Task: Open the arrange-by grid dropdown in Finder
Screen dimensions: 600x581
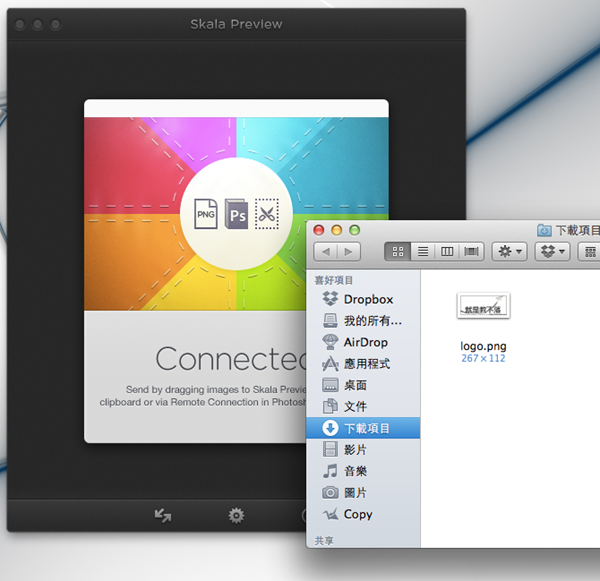Action: click(590, 251)
